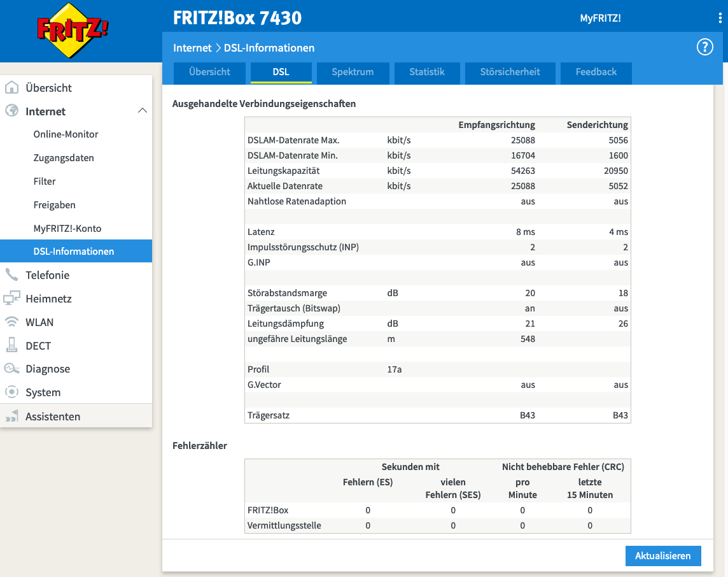The width and height of the screenshot is (728, 577).
Task: Click the Aktualisieren button
Action: tap(663, 555)
